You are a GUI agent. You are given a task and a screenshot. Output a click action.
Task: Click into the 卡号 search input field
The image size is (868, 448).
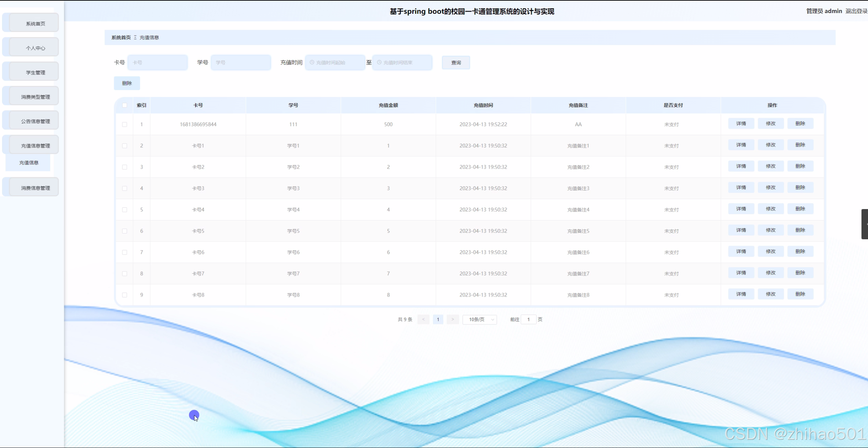pos(158,62)
